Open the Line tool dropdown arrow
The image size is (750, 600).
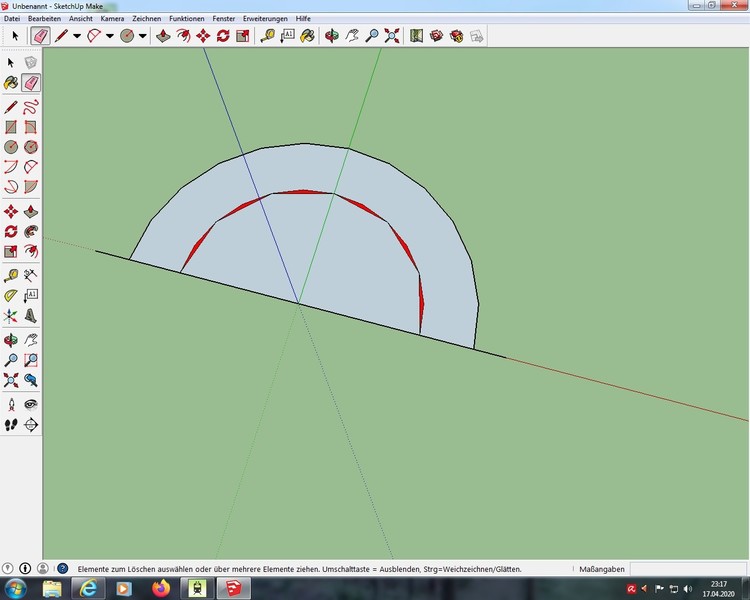[77, 36]
